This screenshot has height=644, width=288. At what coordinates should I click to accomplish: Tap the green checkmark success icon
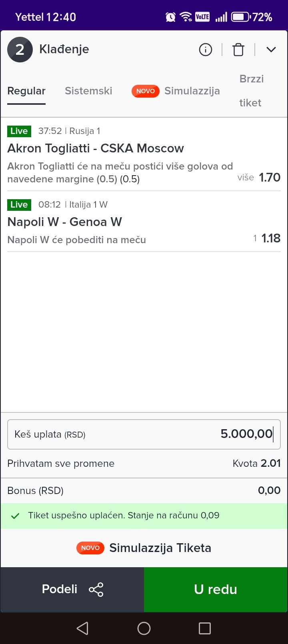click(x=15, y=516)
